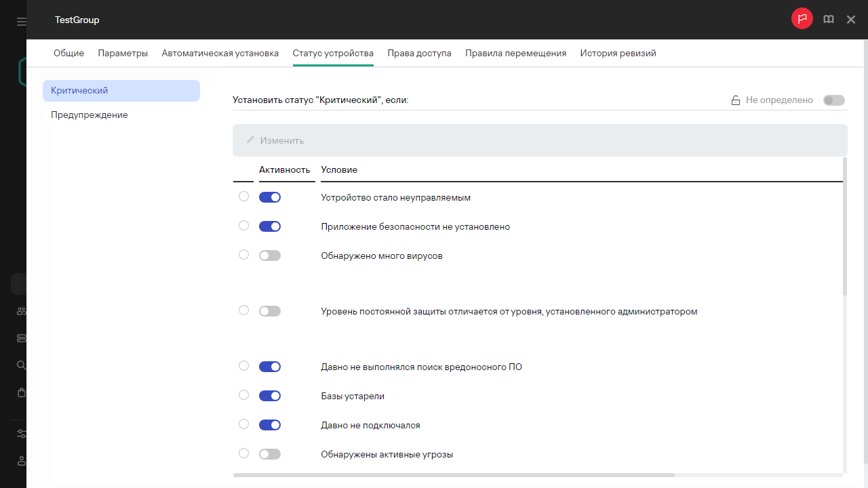Select radio button for Давно не выполнялся поиск

[x=244, y=366]
